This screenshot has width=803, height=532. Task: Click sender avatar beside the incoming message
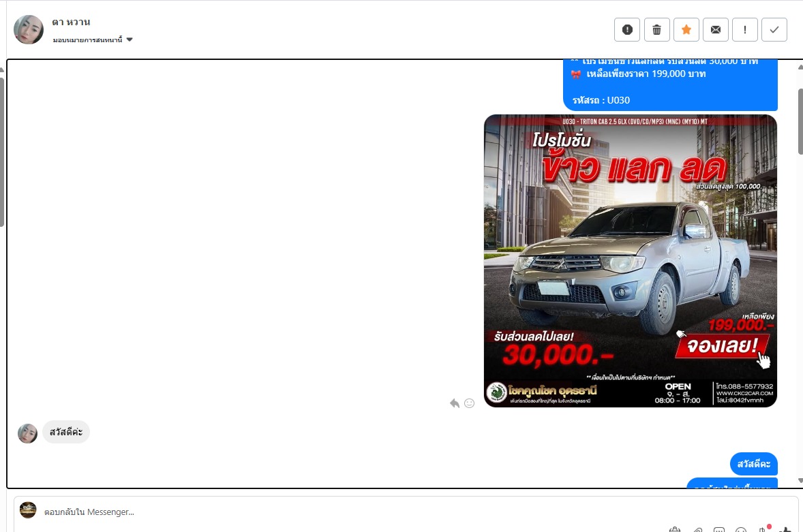[28, 433]
